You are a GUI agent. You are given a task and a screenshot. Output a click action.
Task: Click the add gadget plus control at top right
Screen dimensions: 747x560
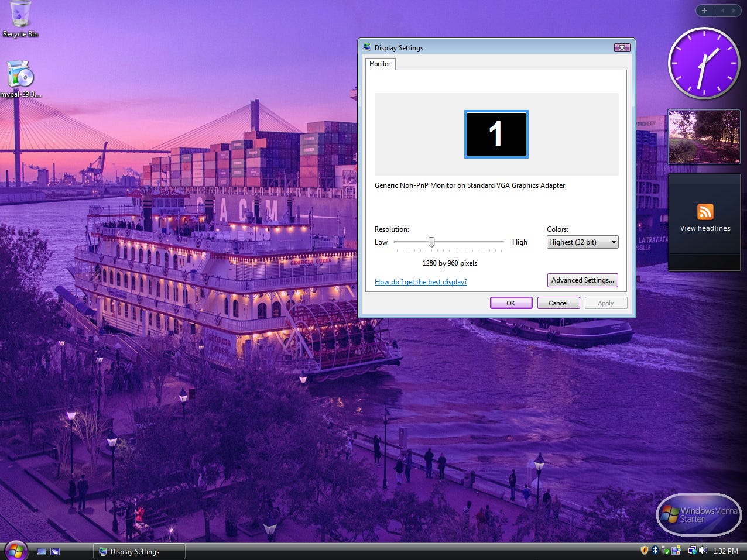704,10
